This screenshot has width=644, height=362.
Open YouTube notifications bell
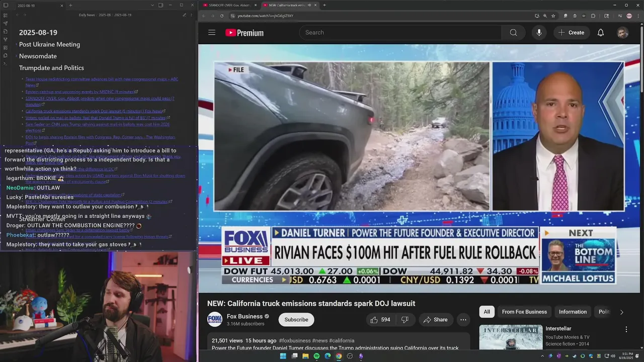tap(601, 33)
